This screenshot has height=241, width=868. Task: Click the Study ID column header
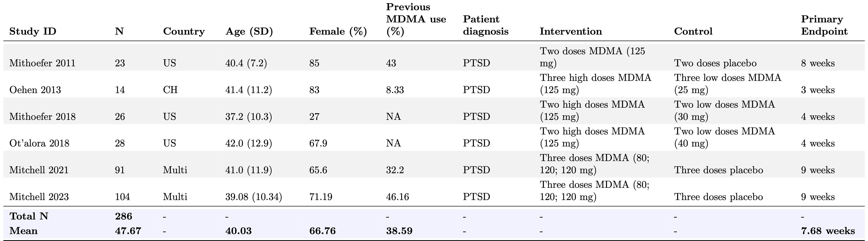click(x=33, y=31)
